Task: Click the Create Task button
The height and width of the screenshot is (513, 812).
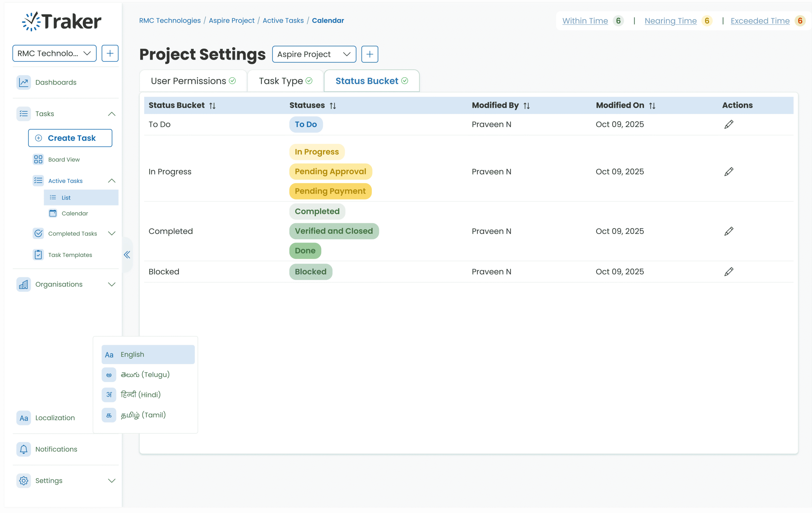Action: coord(70,138)
